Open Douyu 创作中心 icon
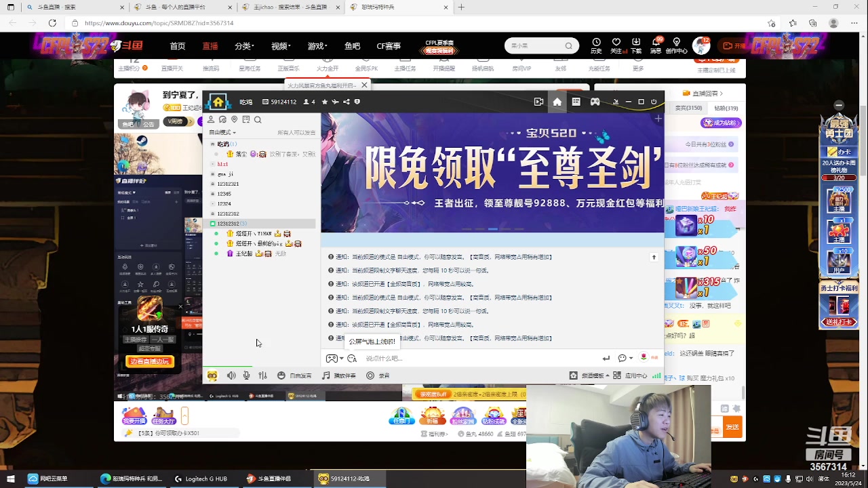This screenshot has width=868, height=488. [676, 46]
